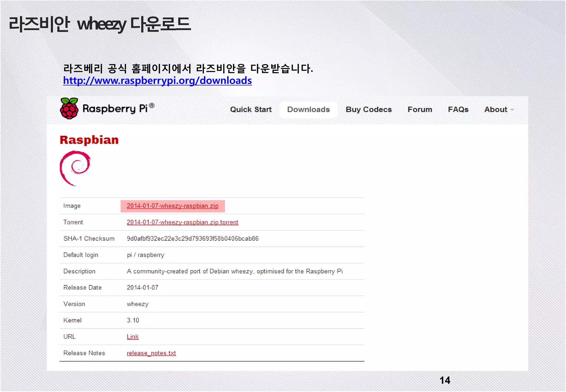Go to Buy Codecs page
This screenshot has width=566, height=392.
point(369,109)
